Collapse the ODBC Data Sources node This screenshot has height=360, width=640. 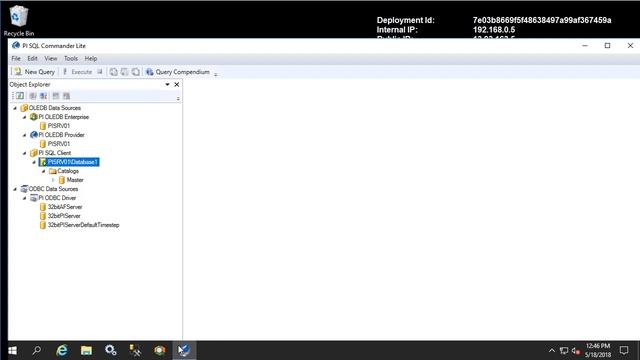pyautogui.click(x=15, y=189)
